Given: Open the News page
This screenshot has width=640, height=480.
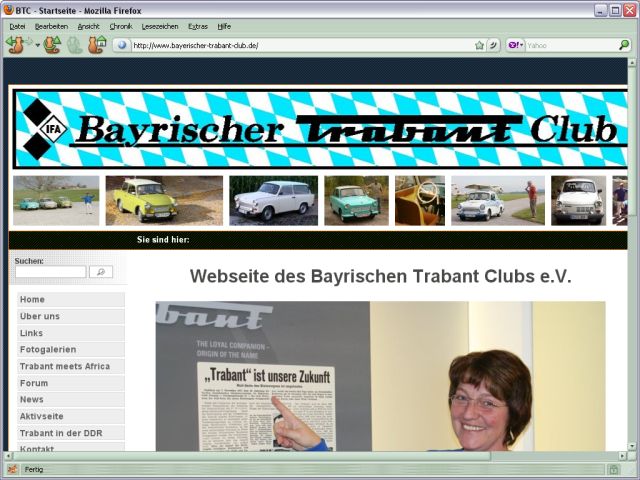Looking at the screenshot, I should tap(71, 399).
